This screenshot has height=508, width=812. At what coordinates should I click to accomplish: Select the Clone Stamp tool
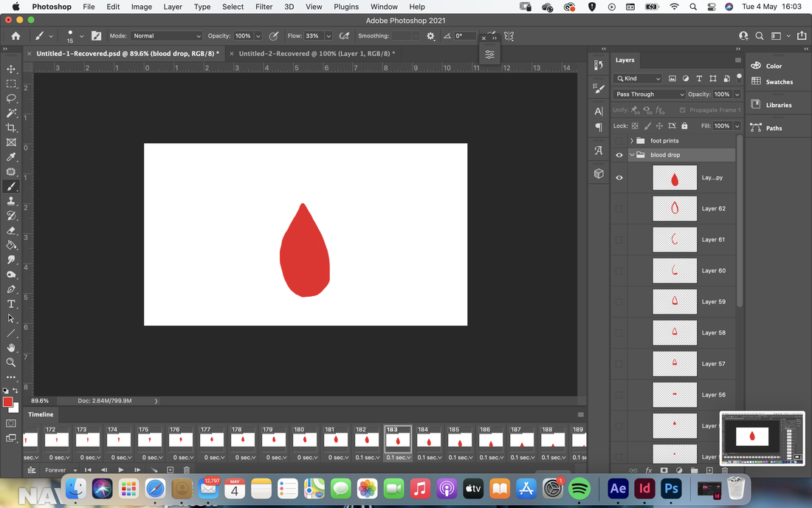[11, 201]
